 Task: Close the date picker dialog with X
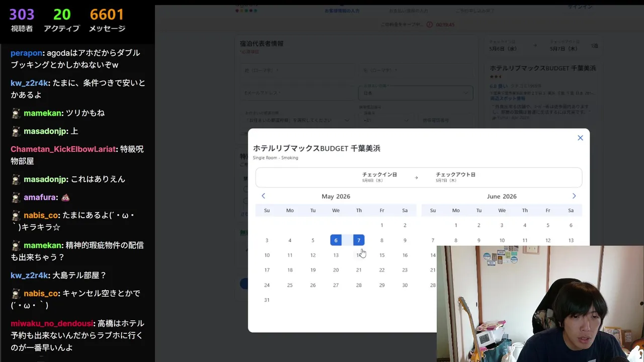(580, 138)
